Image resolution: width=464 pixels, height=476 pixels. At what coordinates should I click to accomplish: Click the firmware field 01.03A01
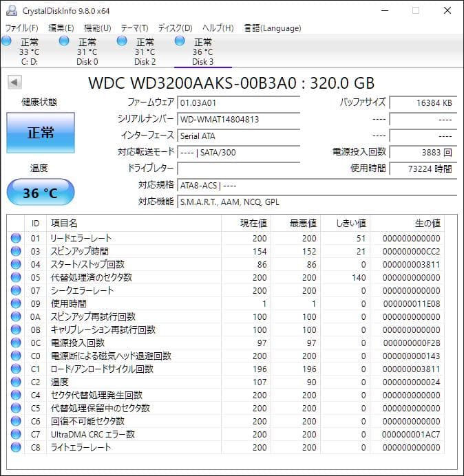pos(238,102)
